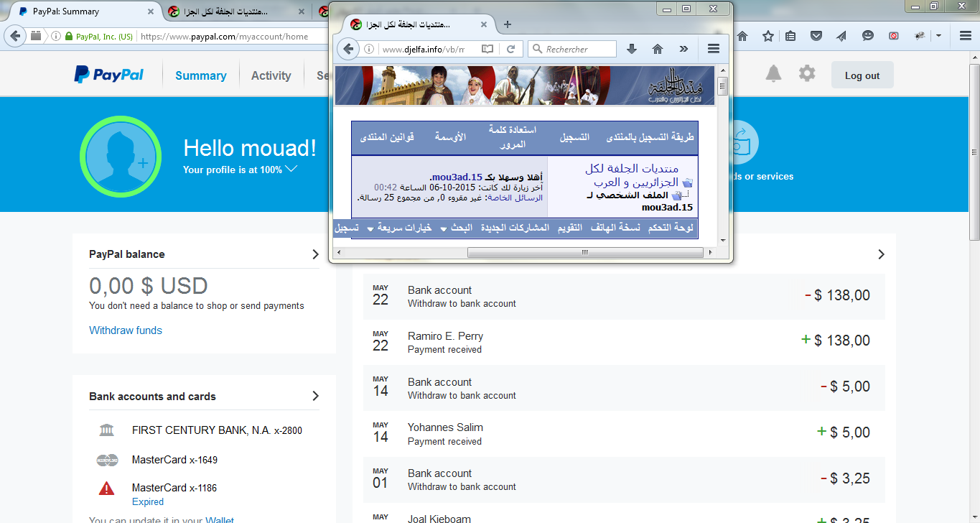Click the mou3ad.15 username link
The image size is (980, 523).
[x=457, y=177]
